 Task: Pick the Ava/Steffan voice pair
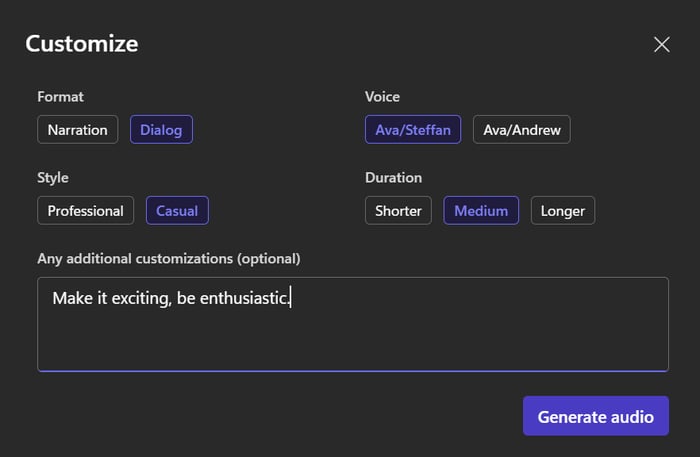(413, 130)
